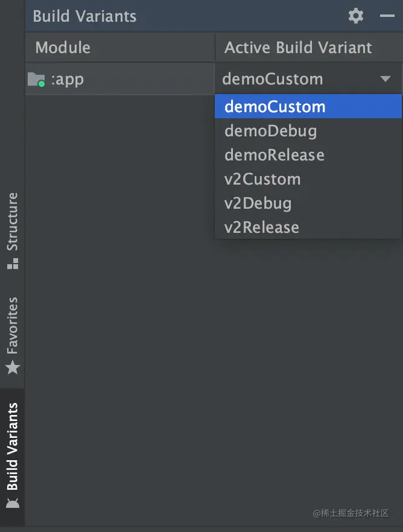The width and height of the screenshot is (403, 532).
Task: Select highlighted demoCustom option in list
Action: coord(275,107)
